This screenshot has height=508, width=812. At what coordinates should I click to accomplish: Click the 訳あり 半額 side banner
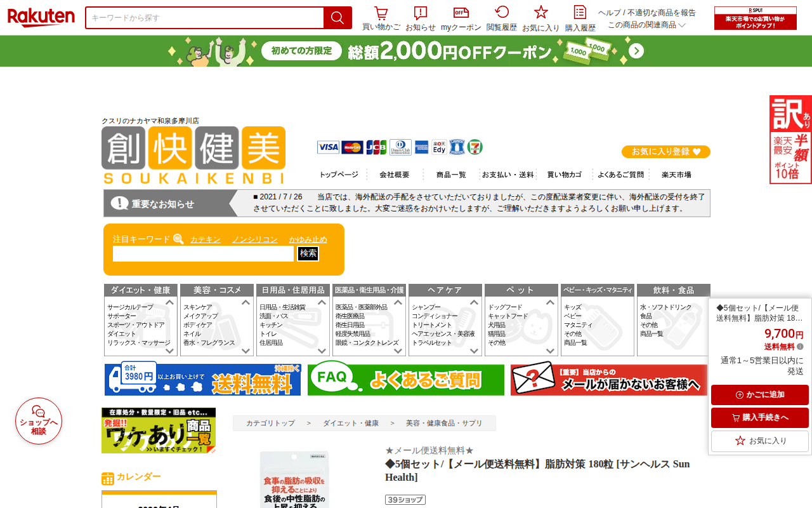pos(790,140)
